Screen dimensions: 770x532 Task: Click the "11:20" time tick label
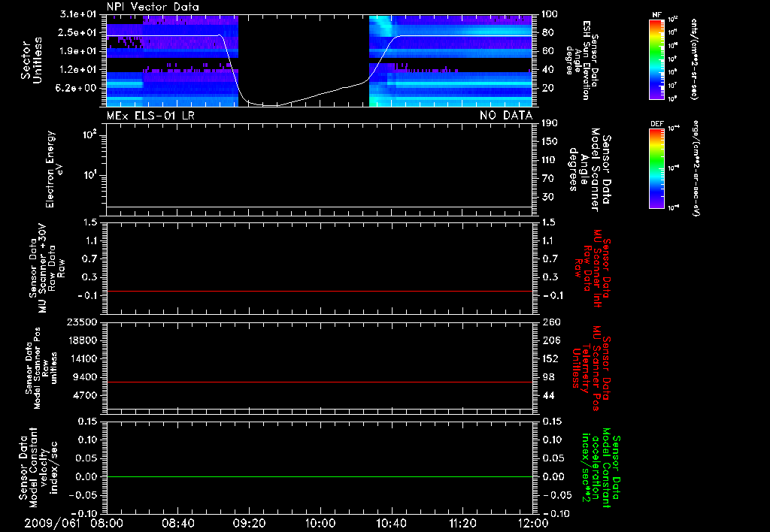click(462, 523)
